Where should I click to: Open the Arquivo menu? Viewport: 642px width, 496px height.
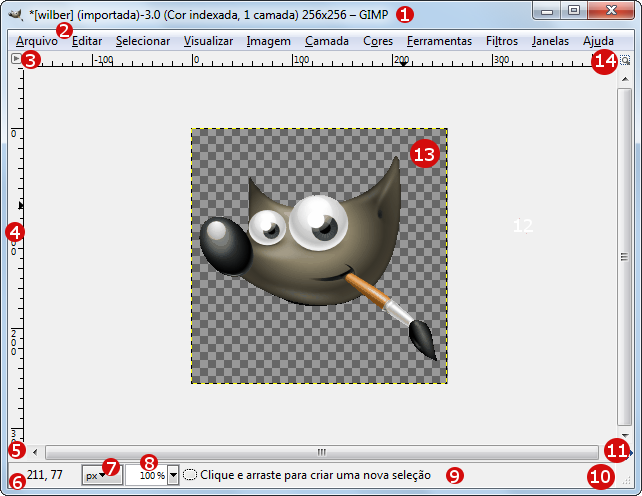click(x=37, y=41)
